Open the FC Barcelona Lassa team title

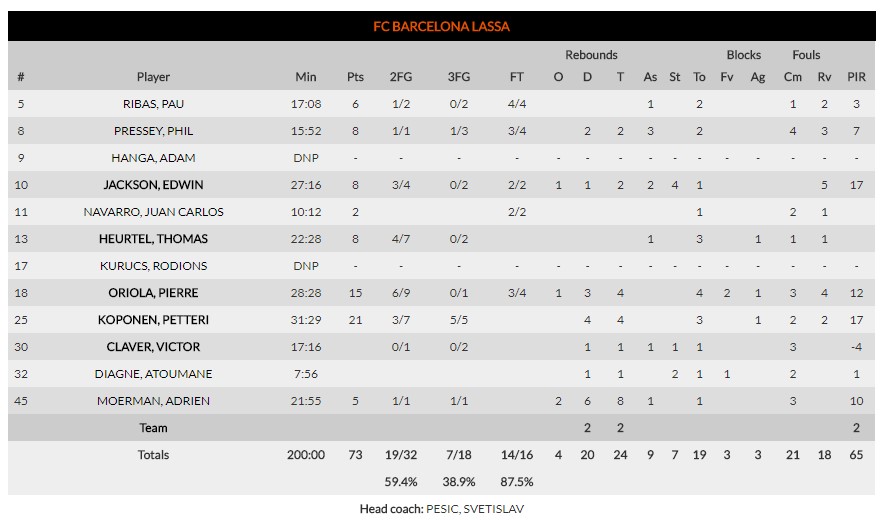point(441,27)
